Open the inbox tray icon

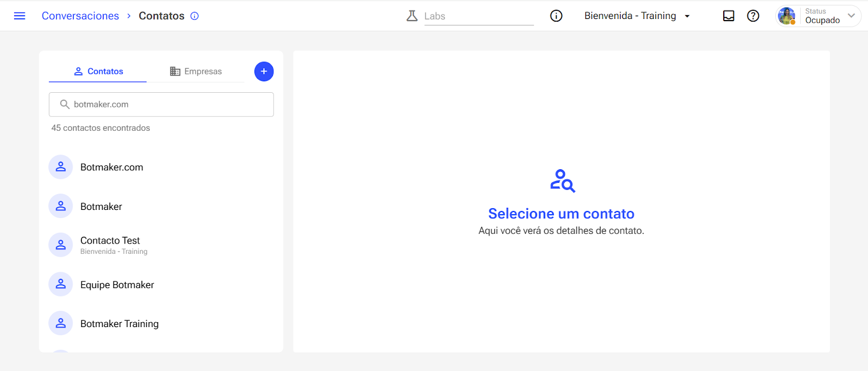(x=729, y=16)
